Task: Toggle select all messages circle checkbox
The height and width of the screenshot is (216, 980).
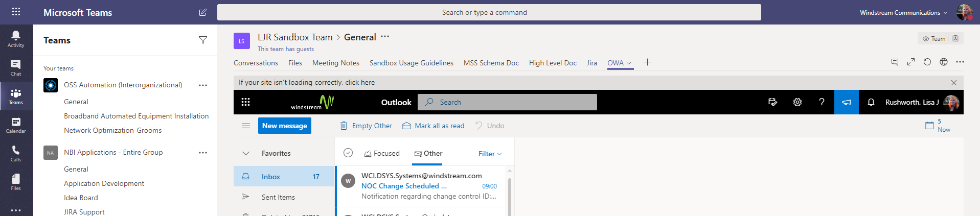Action: tap(348, 153)
